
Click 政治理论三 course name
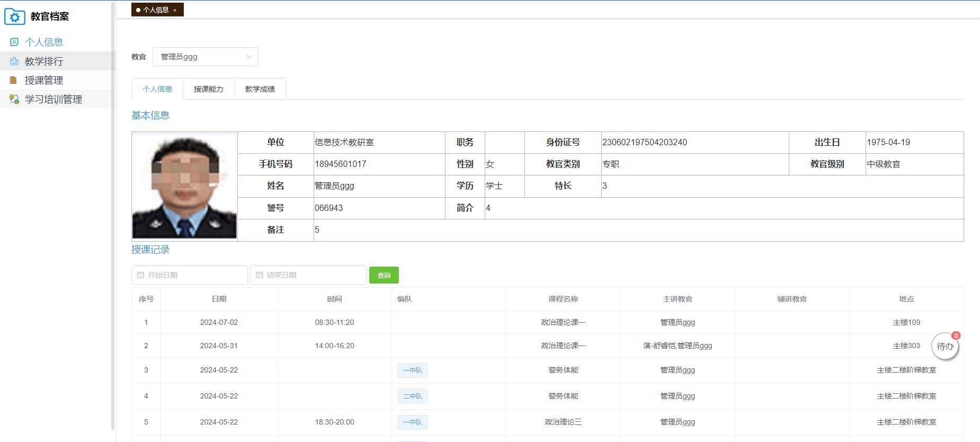click(x=563, y=422)
